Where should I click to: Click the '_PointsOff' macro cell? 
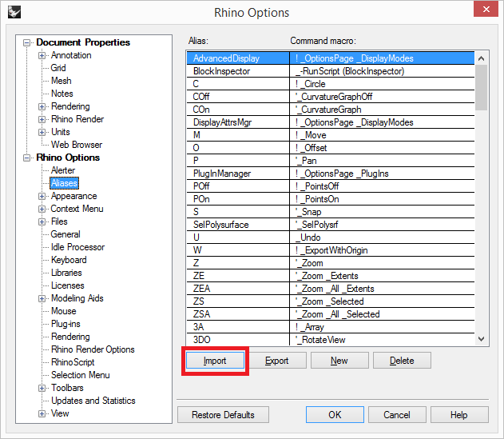tap(382, 186)
